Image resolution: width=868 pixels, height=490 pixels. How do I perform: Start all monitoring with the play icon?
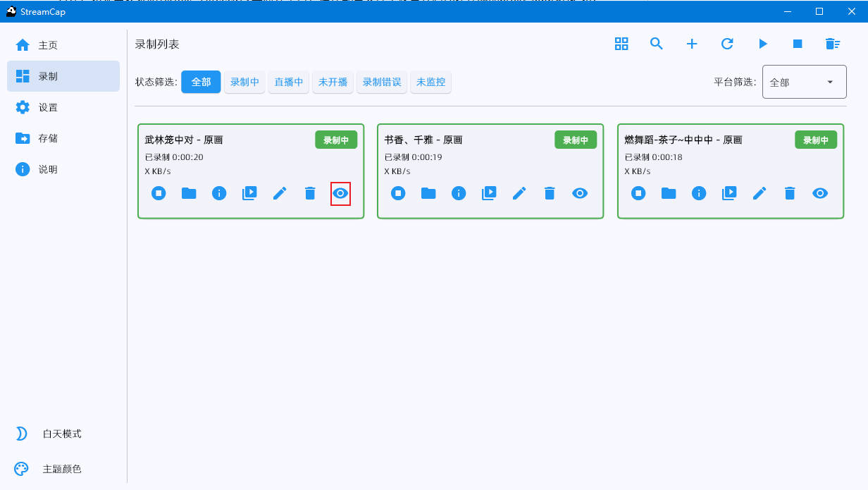tap(762, 44)
